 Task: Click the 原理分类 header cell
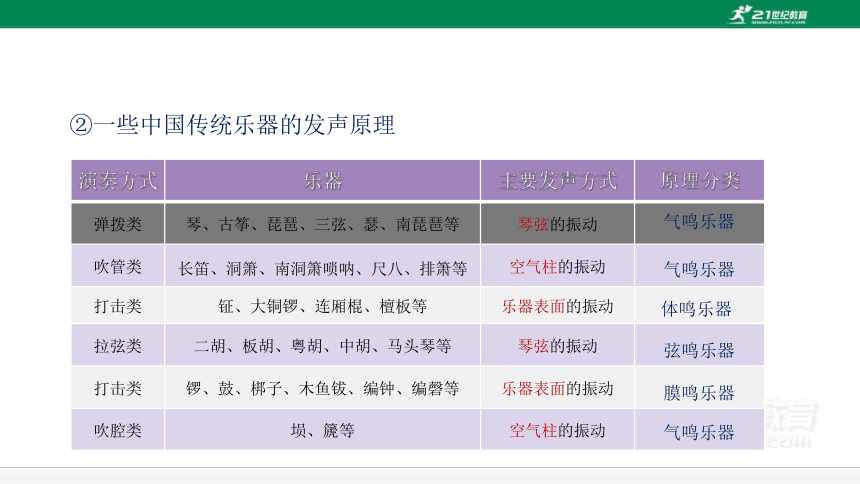(x=699, y=181)
